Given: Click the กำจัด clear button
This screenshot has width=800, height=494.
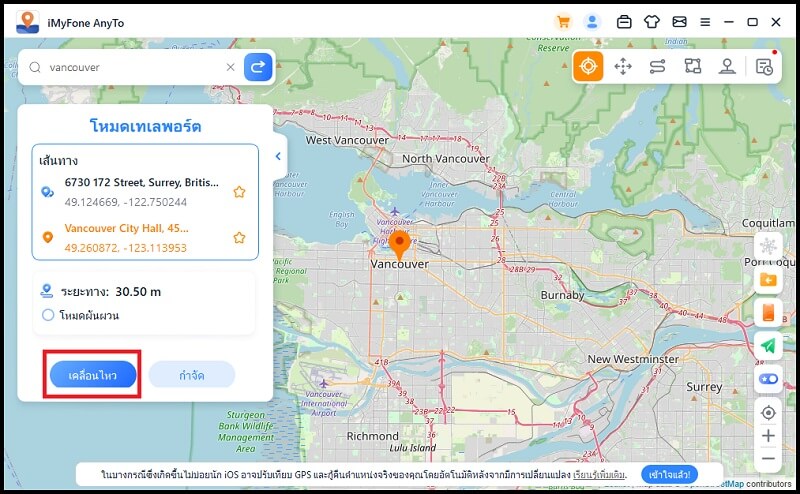Looking at the screenshot, I should coord(192,375).
